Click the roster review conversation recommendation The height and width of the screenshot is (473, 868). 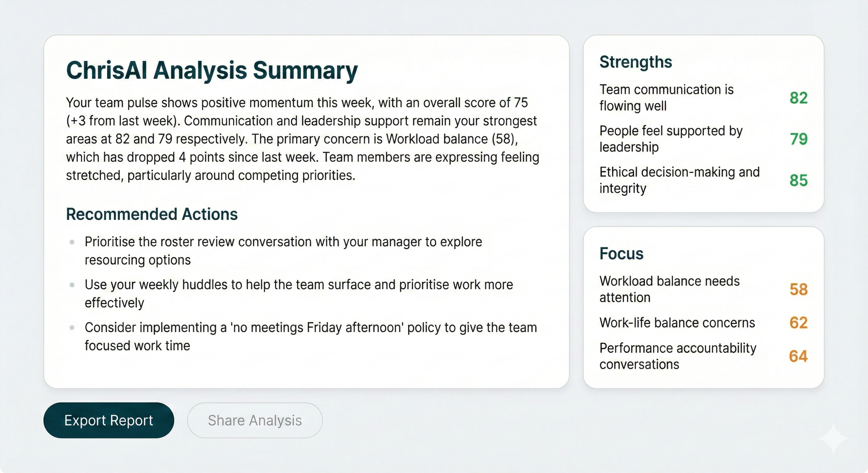tap(283, 251)
